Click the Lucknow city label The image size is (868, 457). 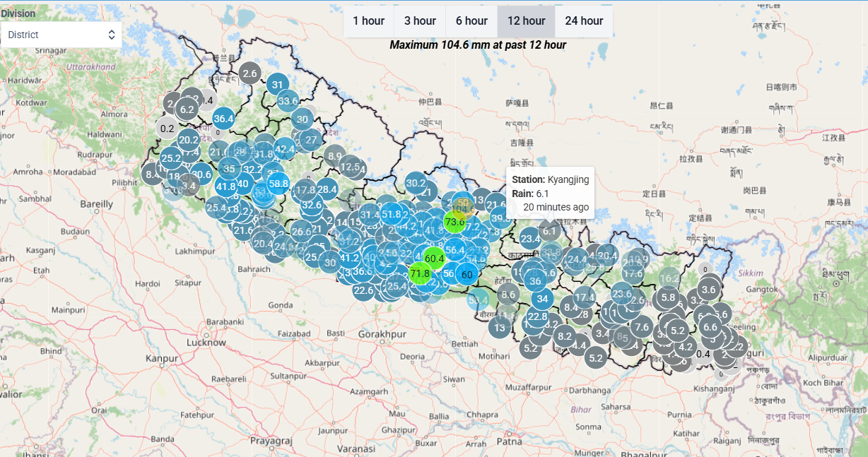[x=206, y=343]
